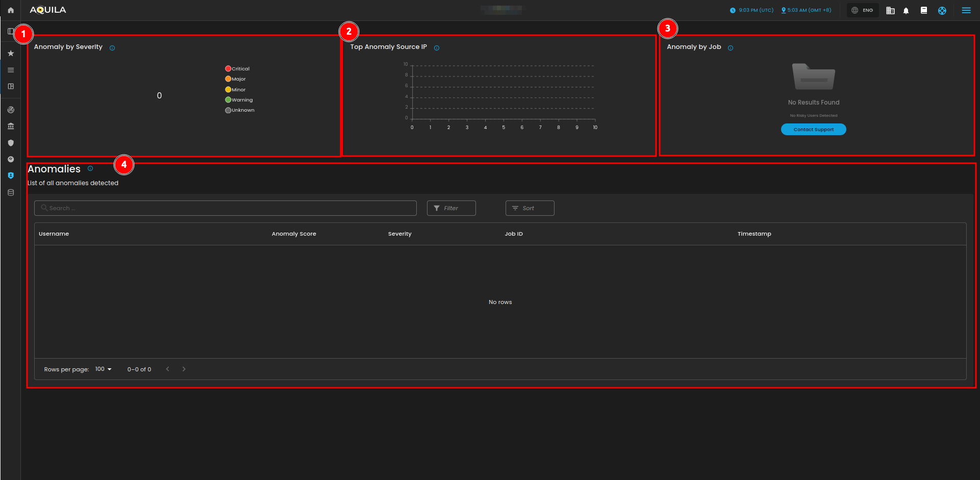Toggle the Warning severity legend item

pyautogui.click(x=239, y=100)
